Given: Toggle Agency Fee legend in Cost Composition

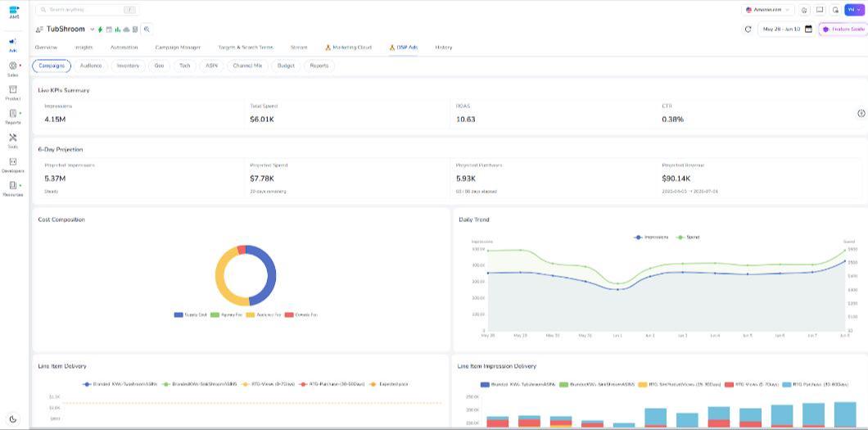Looking at the screenshot, I should pyautogui.click(x=226, y=315).
